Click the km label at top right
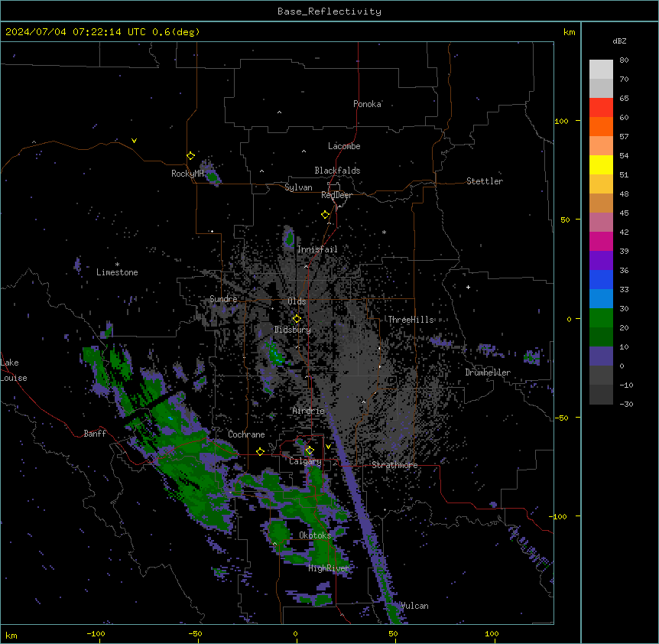 pos(569,32)
